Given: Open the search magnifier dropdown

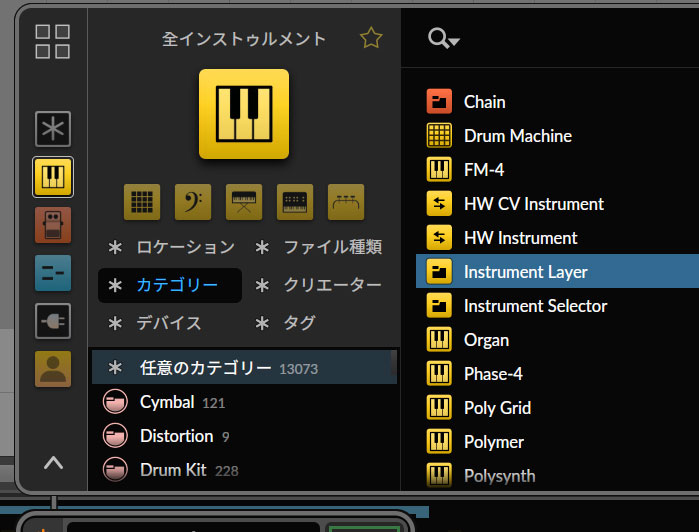Looking at the screenshot, I should [443, 39].
